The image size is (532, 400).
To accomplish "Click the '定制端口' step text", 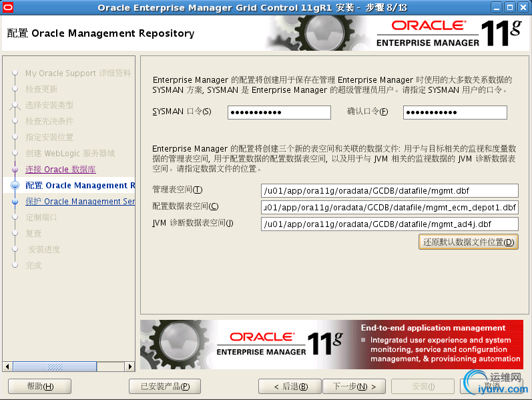I will (41, 217).
